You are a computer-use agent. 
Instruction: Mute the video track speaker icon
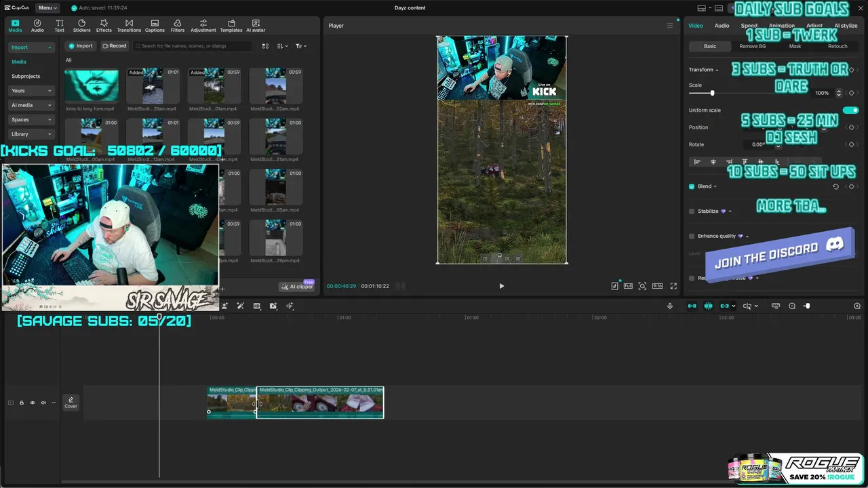tap(43, 403)
